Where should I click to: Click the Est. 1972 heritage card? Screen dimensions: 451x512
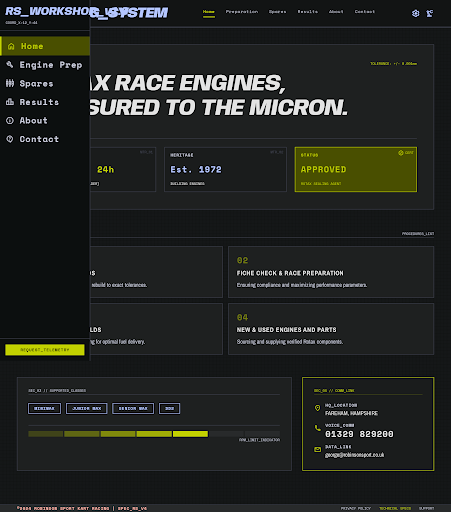[225, 169]
